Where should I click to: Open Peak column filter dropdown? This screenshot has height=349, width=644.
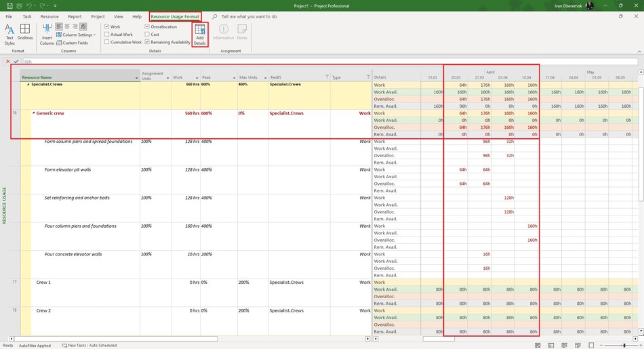coord(234,78)
